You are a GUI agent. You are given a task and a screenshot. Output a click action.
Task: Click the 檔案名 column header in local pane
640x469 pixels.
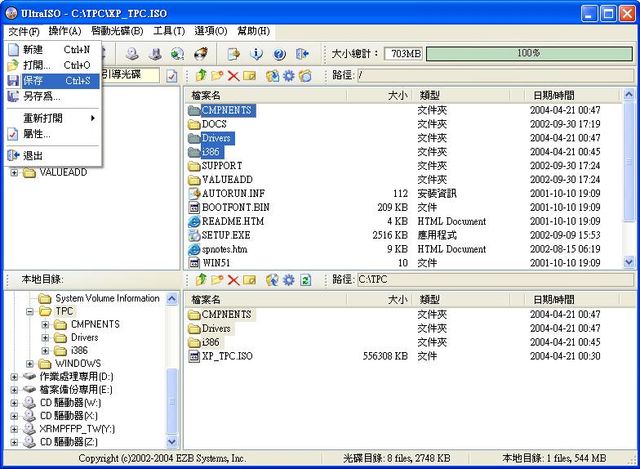[265, 300]
